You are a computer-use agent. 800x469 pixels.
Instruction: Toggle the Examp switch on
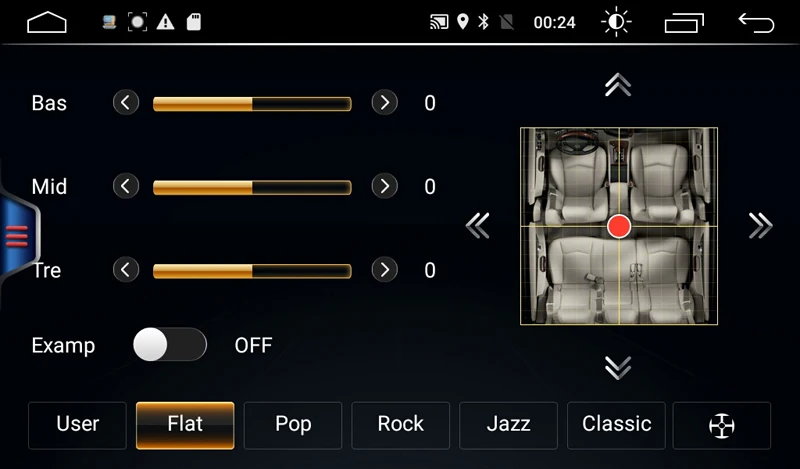[170, 344]
